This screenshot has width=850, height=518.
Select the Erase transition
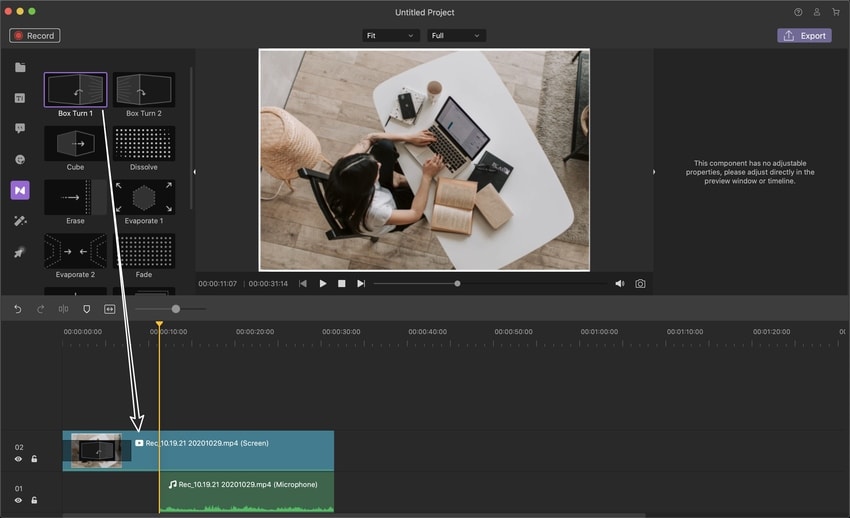click(x=75, y=197)
